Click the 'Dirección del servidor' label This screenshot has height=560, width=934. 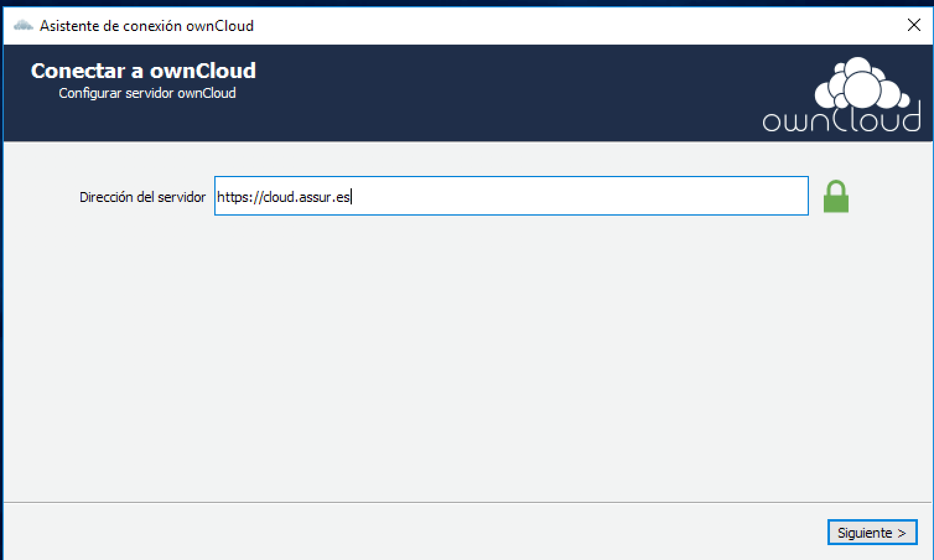[x=142, y=197]
